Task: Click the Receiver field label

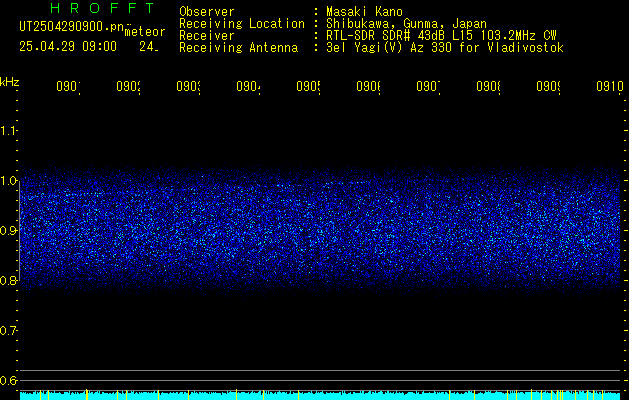Action: (207, 36)
